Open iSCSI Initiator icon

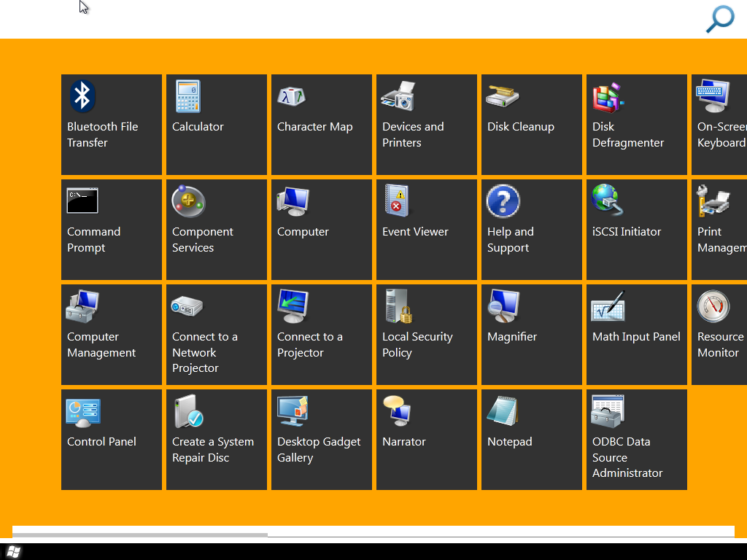click(x=608, y=200)
